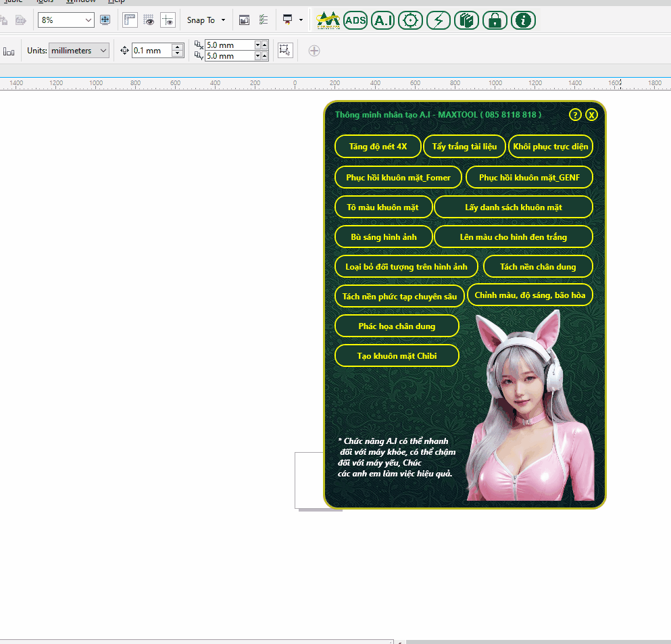
Task: Open the info icon in MaxTool toolbar
Action: click(x=523, y=20)
